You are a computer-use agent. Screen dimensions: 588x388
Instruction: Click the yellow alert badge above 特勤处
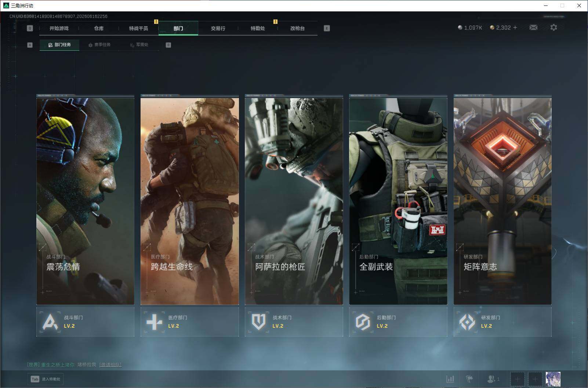pyautogui.click(x=275, y=22)
